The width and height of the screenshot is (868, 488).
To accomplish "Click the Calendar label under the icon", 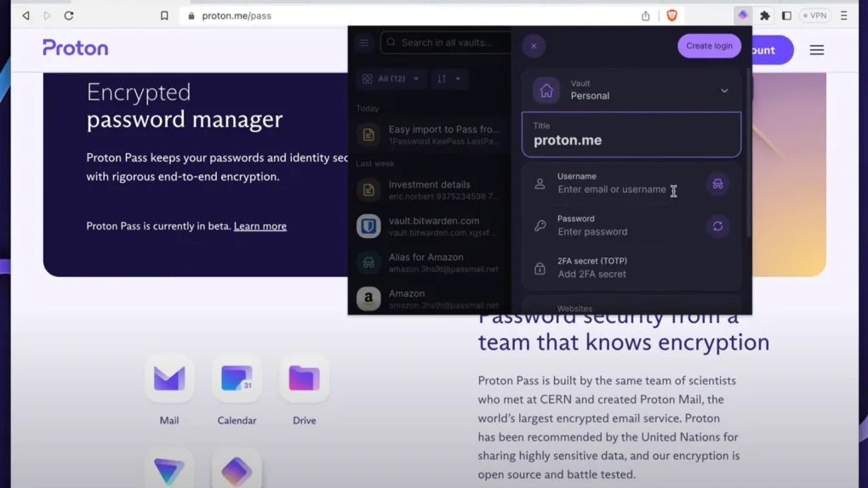I will [x=237, y=421].
